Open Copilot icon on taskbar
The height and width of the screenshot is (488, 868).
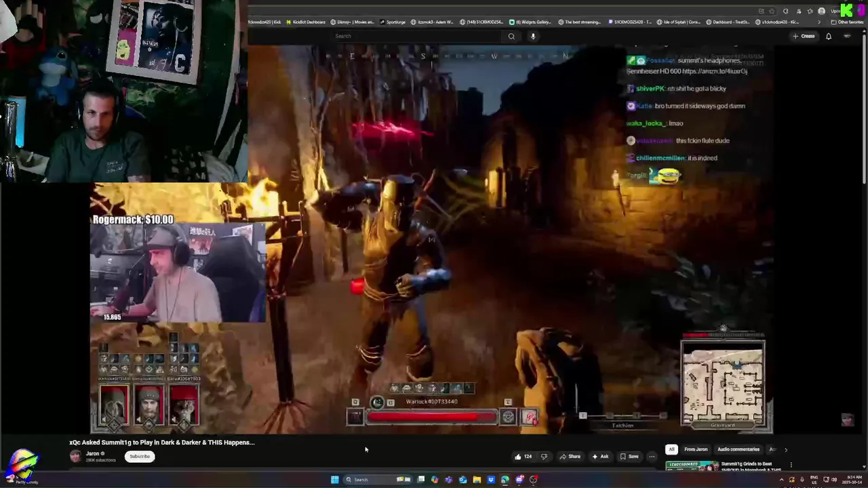coord(435,480)
